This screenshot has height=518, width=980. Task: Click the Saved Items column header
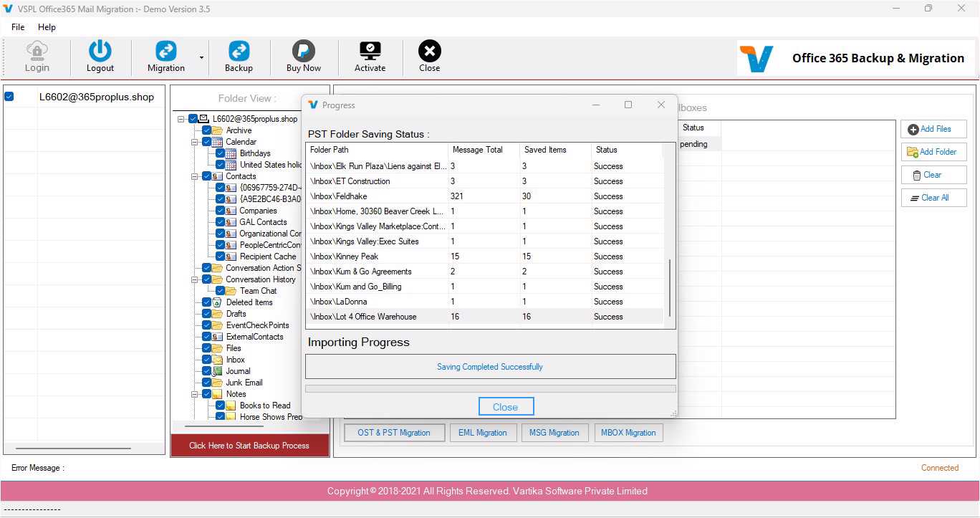[555, 150]
